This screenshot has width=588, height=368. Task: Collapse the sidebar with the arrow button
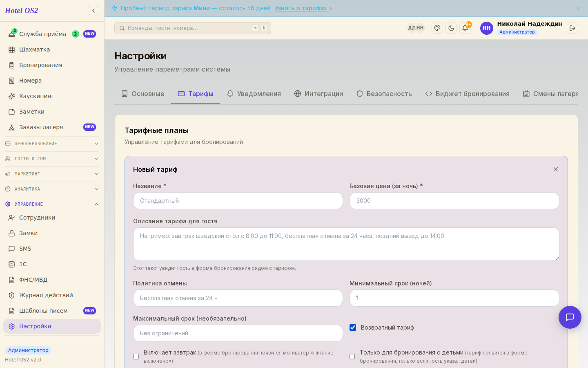(94, 11)
